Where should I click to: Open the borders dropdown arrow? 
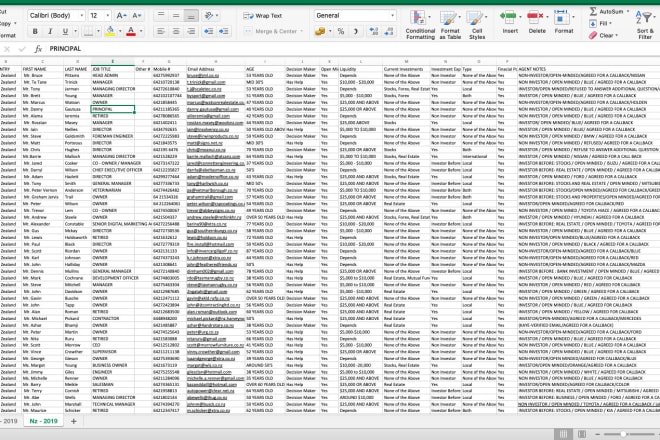98,31
